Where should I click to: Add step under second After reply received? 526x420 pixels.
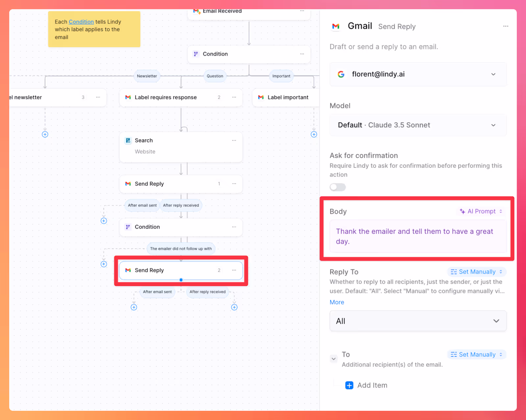click(x=234, y=307)
